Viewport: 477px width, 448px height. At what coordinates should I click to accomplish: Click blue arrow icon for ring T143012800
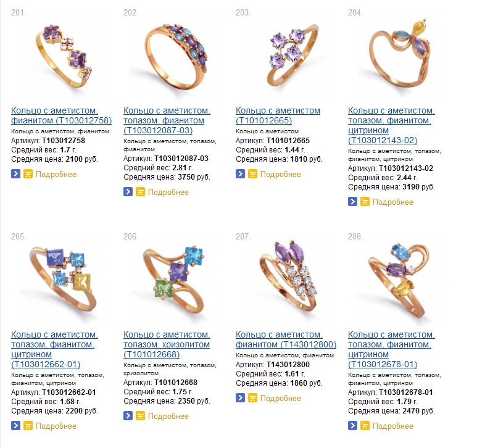240,398
